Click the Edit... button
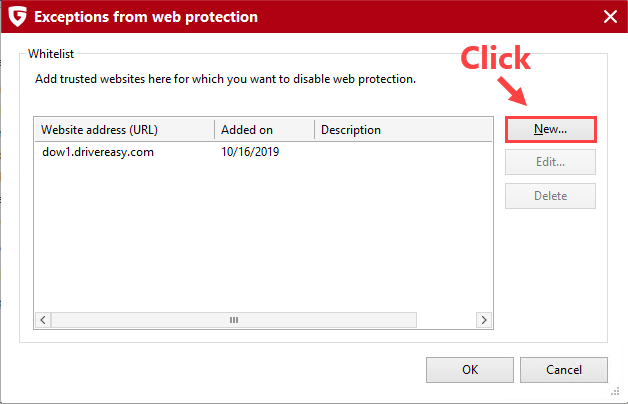This screenshot has height=404, width=628. (x=550, y=162)
